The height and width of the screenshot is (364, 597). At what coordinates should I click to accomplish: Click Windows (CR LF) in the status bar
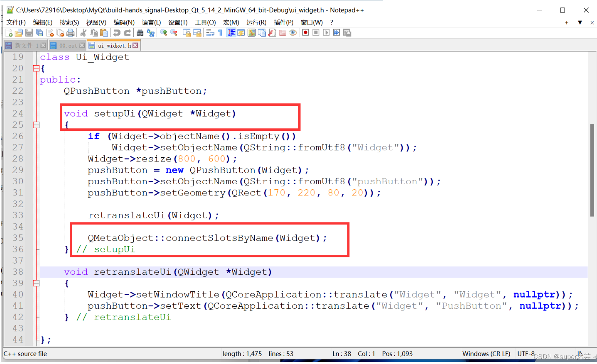click(x=486, y=354)
